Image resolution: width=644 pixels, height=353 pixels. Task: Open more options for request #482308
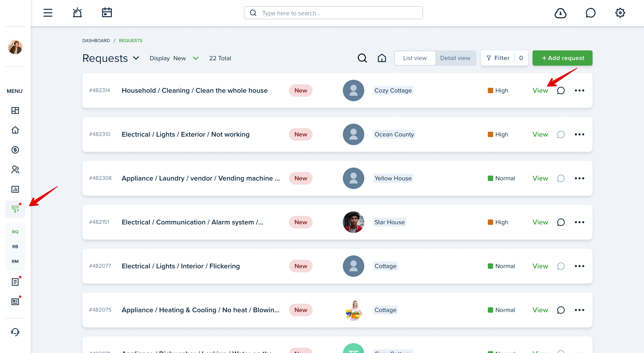click(x=579, y=178)
